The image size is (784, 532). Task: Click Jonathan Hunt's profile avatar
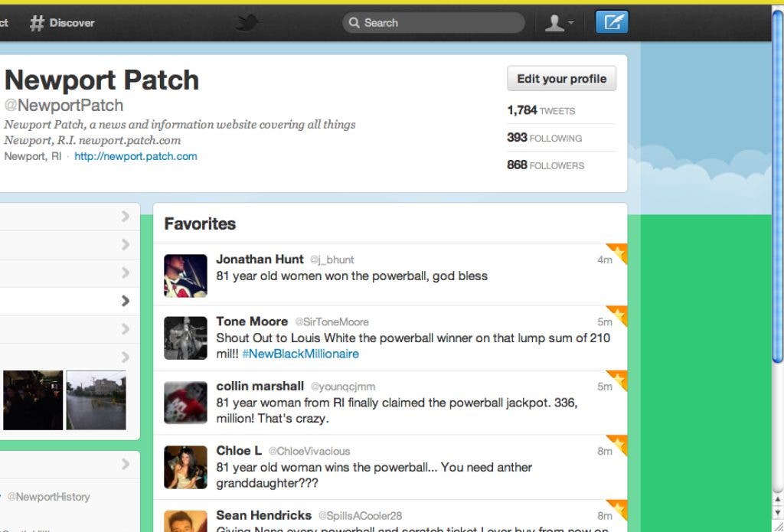185,276
